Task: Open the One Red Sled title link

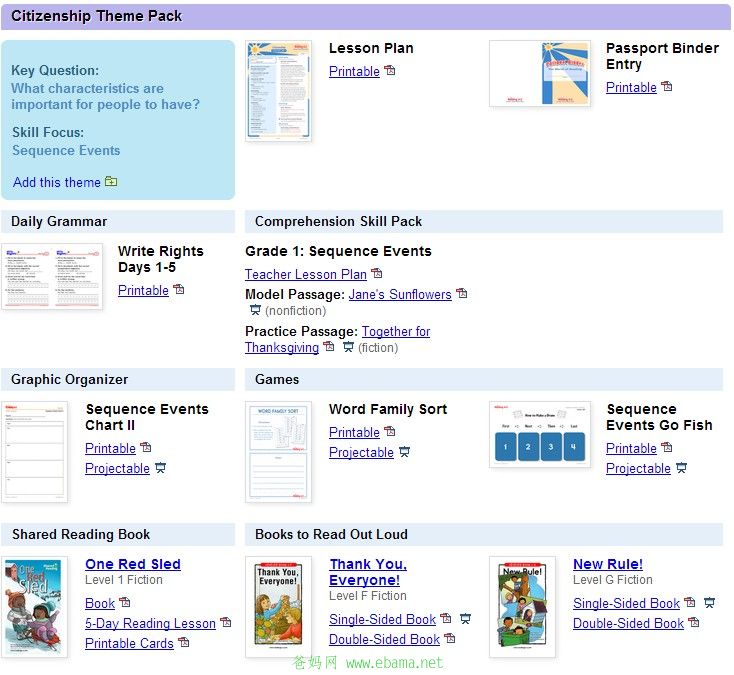Action: [133, 564]
